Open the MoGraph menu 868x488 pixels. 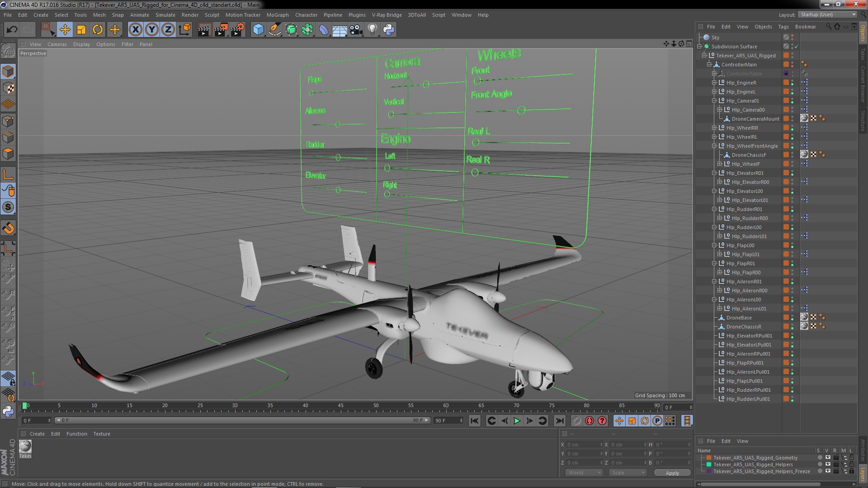(277, 15)
